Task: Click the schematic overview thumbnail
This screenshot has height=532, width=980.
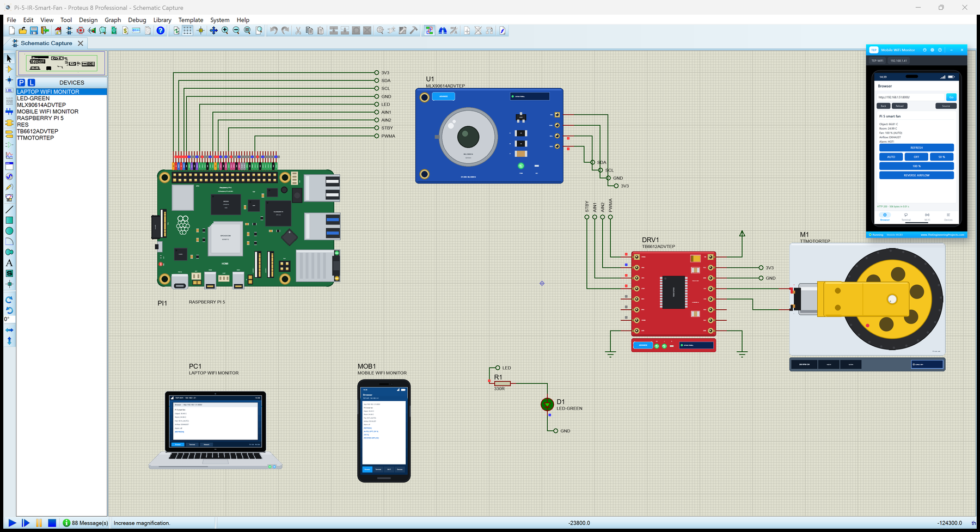Action: 62,63
